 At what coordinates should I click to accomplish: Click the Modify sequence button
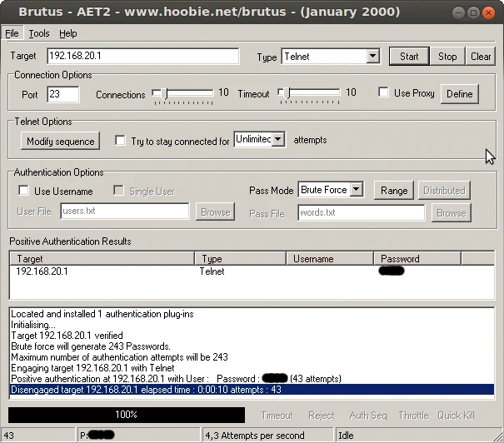(x=61, y=141)
